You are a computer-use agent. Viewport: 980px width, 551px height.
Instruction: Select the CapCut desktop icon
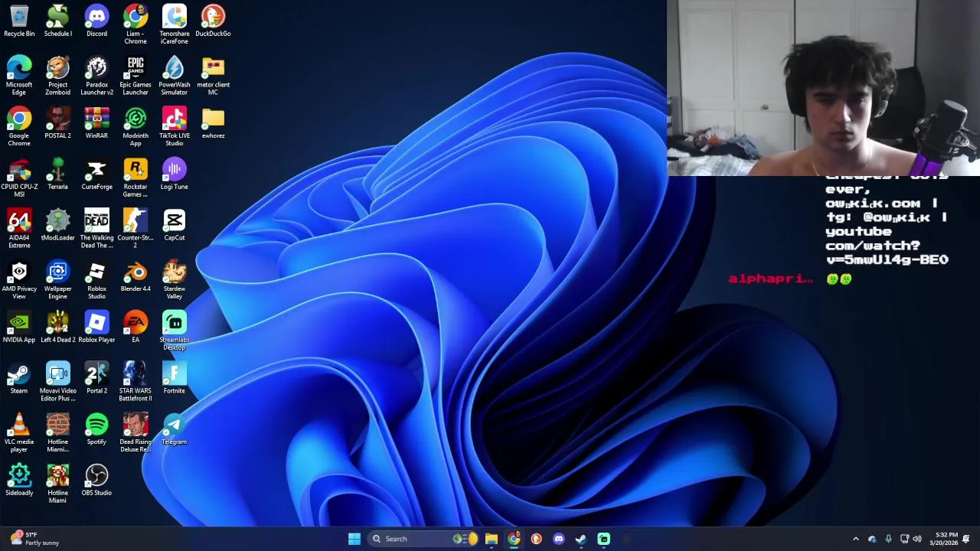point(175,225)
